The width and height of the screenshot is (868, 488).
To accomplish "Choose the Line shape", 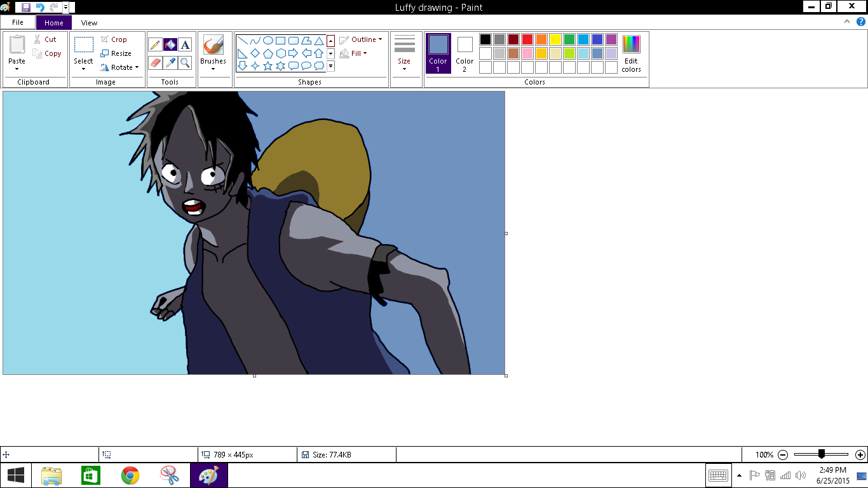I will [243, 41].
